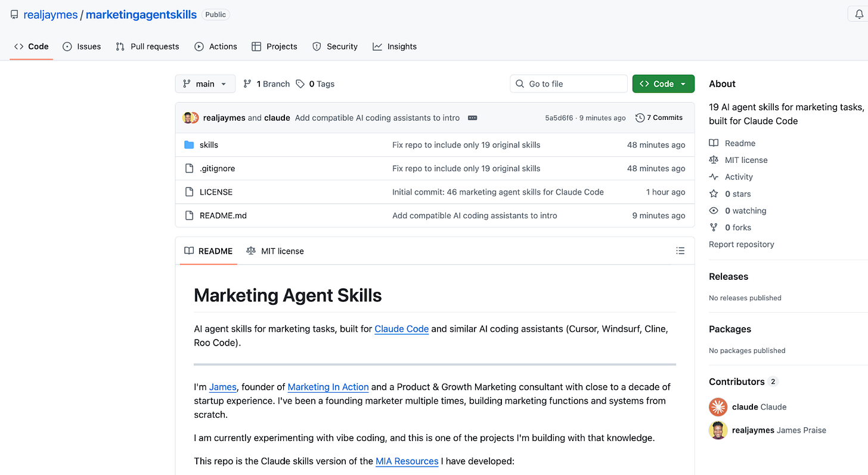This screenshot has height=475, width=868.
Task: Open the skills folder
Action: (x=209, y=145)
